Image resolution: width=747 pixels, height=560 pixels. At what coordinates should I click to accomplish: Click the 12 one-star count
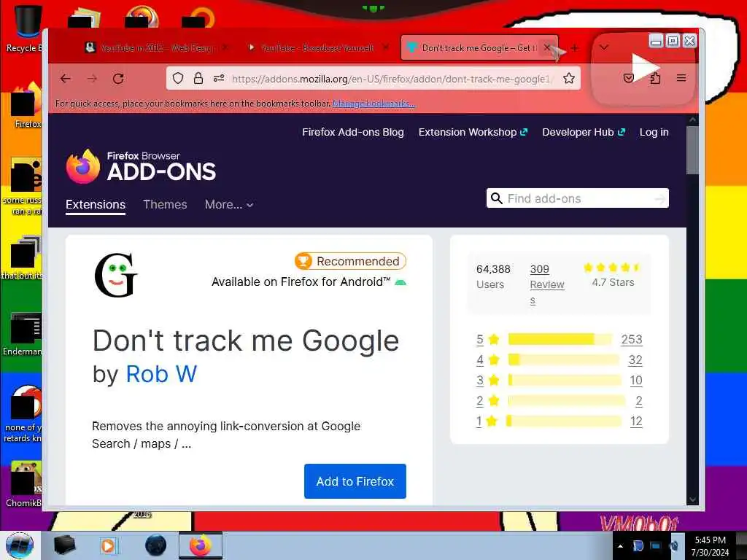coord(636,421)
